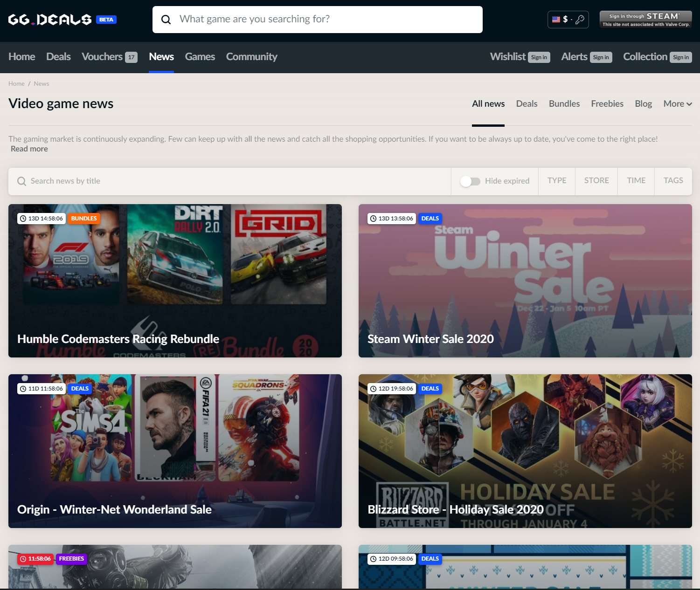
Task: Select the All news tab
Action: [488, 104]
